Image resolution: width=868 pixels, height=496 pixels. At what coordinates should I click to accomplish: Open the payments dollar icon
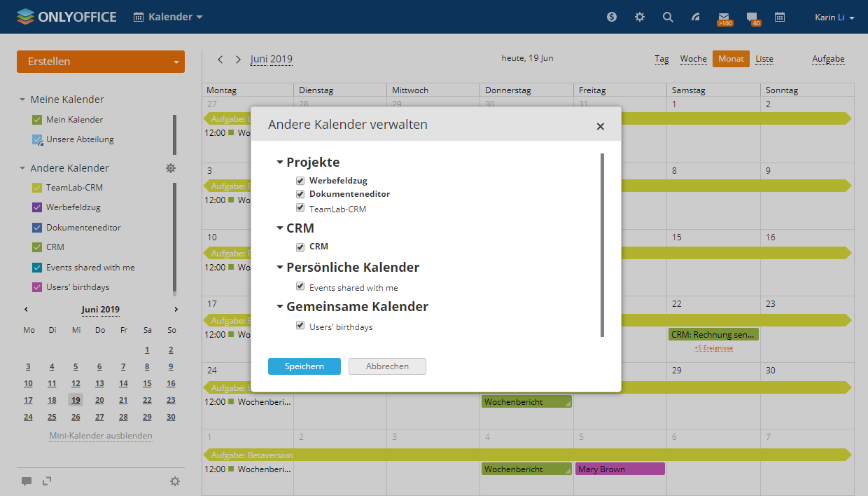click(x=612, y=17)
